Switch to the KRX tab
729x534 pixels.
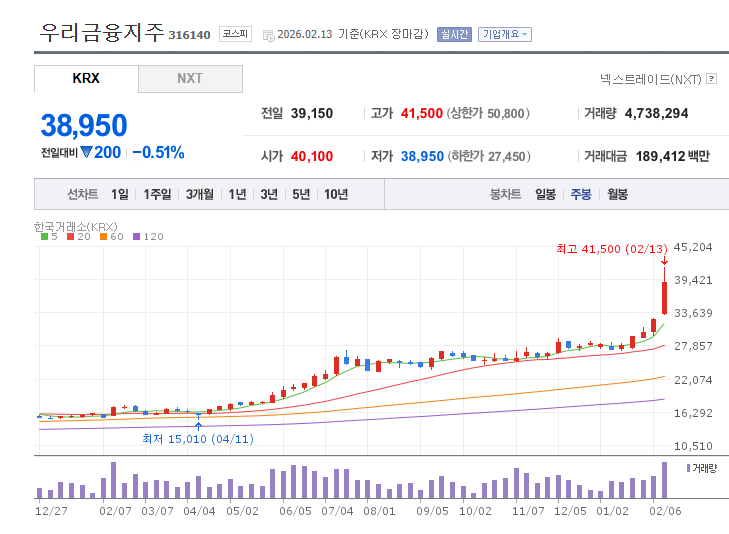click(86, 79)
